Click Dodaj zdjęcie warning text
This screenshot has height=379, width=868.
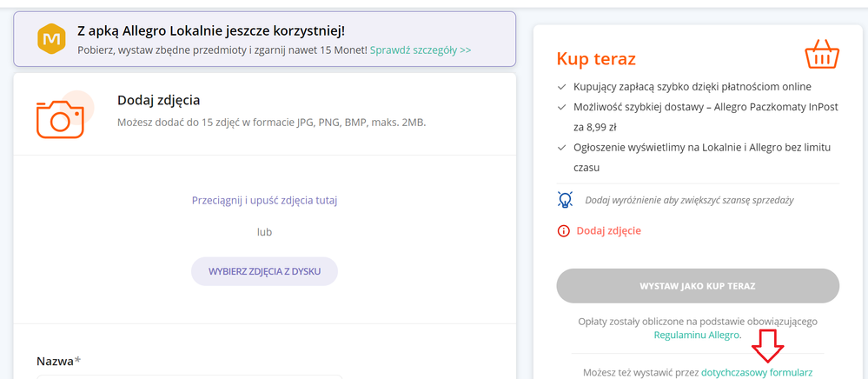point(609,230)
